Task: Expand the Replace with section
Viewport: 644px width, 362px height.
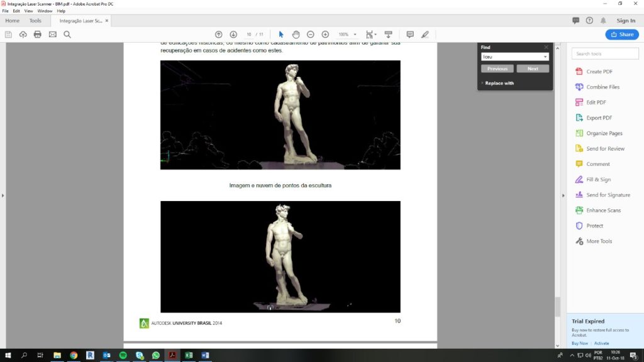Action: (499, 83)
